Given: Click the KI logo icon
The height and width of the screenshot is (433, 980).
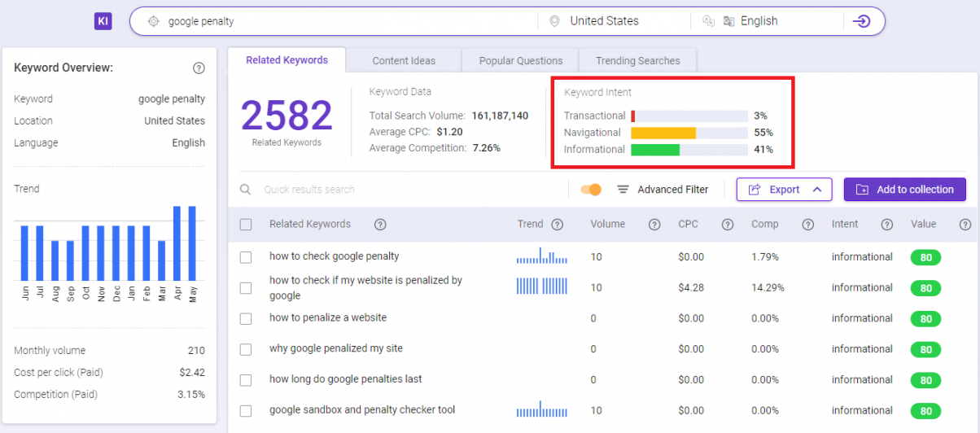Looking at the screenshot, I should 103,21.
